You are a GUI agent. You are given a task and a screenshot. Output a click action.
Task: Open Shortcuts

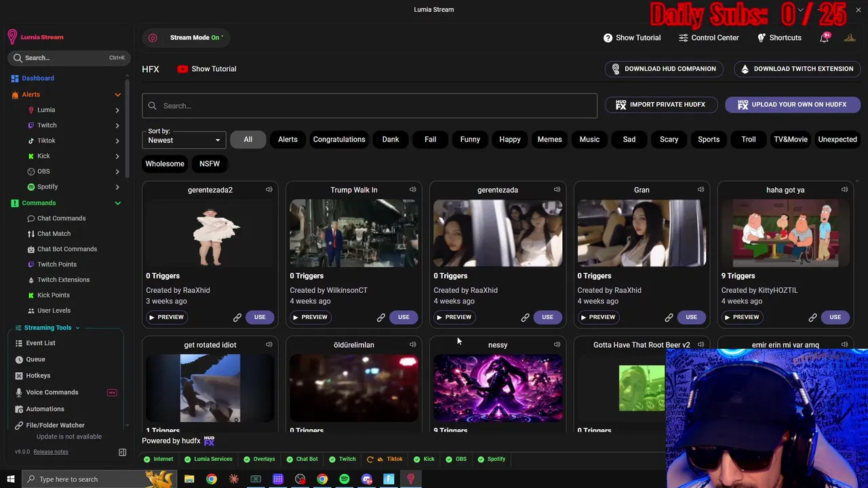pyautogui.click(x=779, y=37)
